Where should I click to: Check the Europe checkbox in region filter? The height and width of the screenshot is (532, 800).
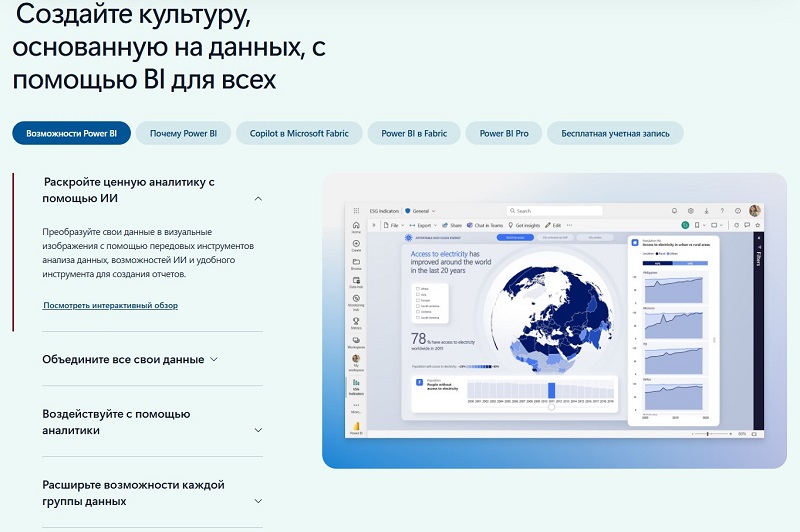coord(418,300)
